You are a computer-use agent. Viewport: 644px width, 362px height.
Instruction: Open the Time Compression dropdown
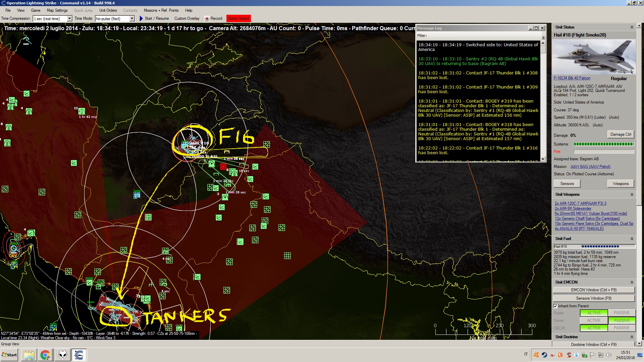coord(70,18)
